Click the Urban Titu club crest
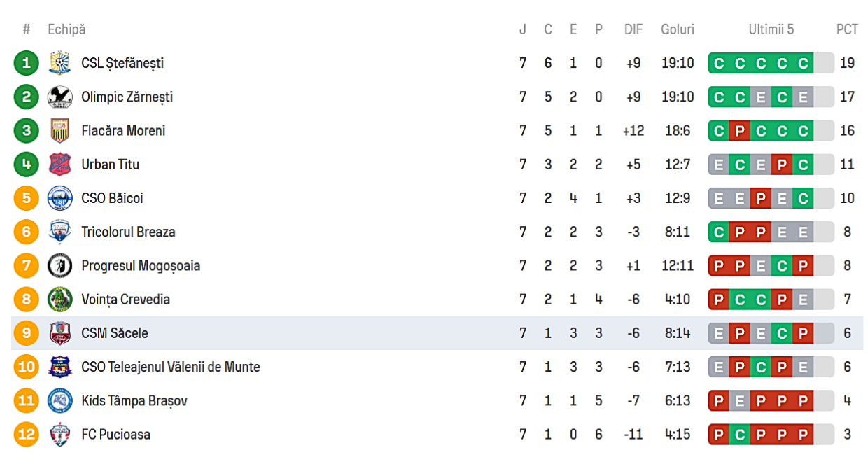Screen dimensions: 868x462 pyautogui.click(x=59, y=164)
